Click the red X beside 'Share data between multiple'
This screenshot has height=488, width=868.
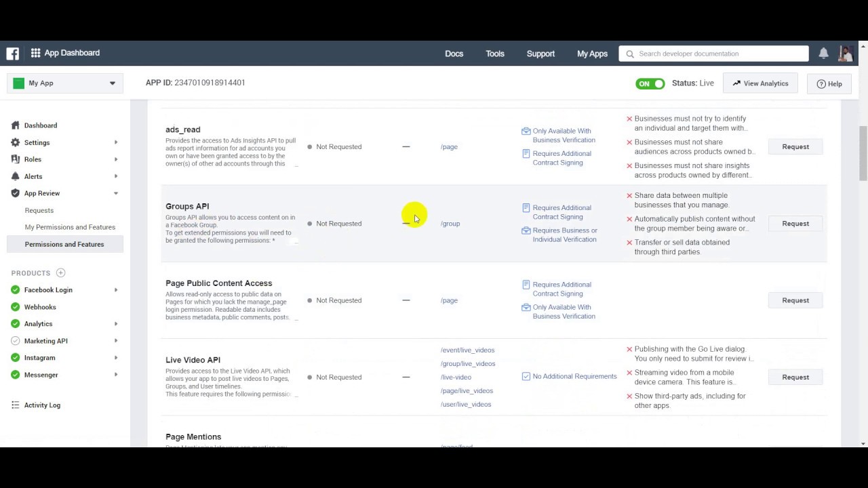pos(629,196)
